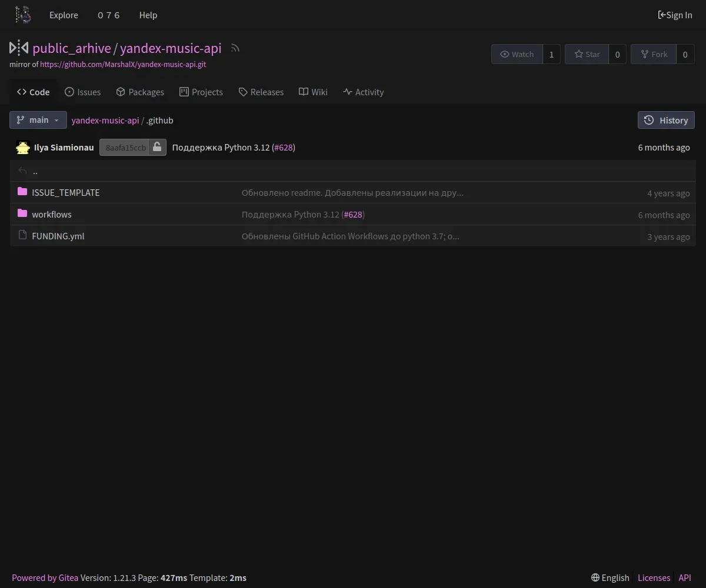706x588 pixels.
Task: Click the mirror repository icon
Action: pos(19,48)
